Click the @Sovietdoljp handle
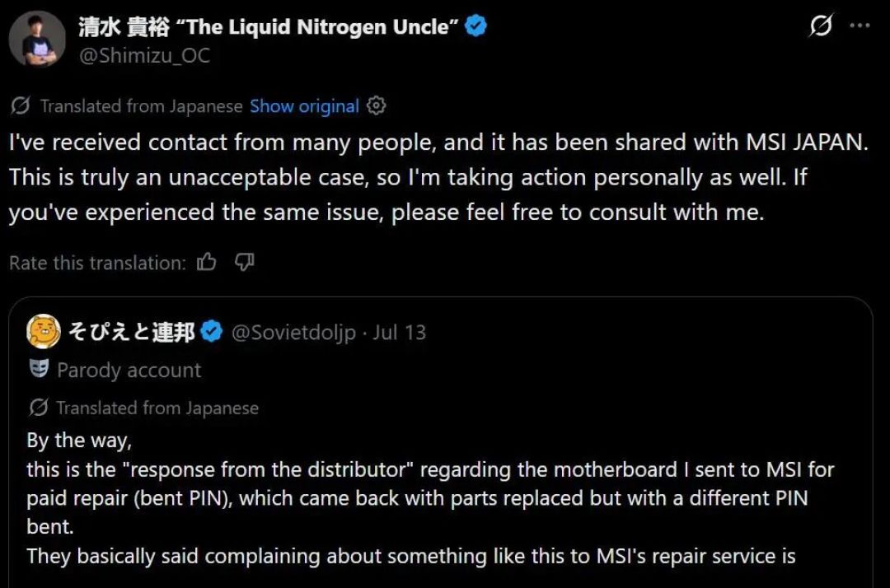This screenshot has height=588, width=890. [x=293, y=332]
